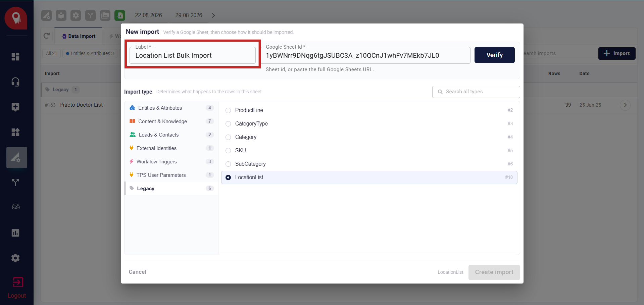Filter by Entities & Attributes 3 chip
This screenshot has width=644, height=305.
pyautogui.click(x=90, y=53)
